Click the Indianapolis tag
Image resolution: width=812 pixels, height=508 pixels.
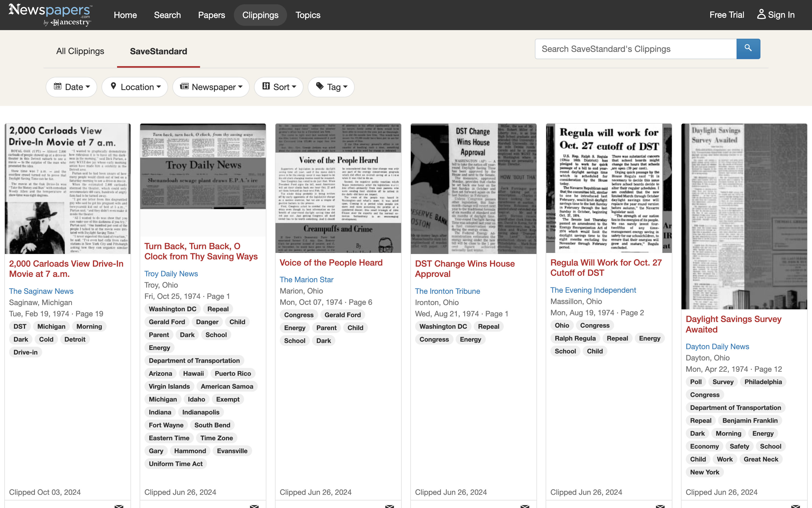coord(201,412)
